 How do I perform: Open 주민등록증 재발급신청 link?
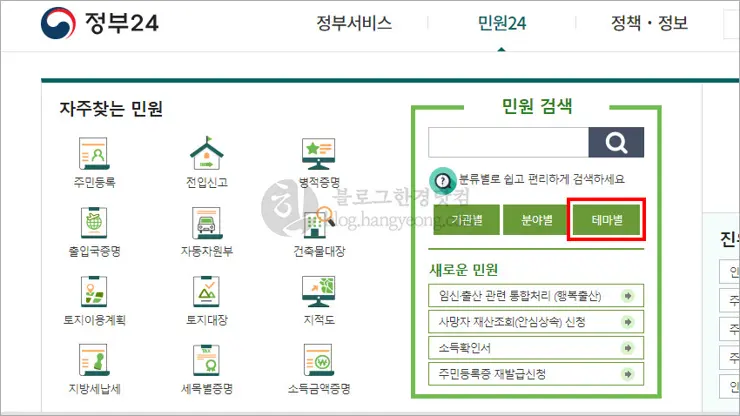(536, 374)
